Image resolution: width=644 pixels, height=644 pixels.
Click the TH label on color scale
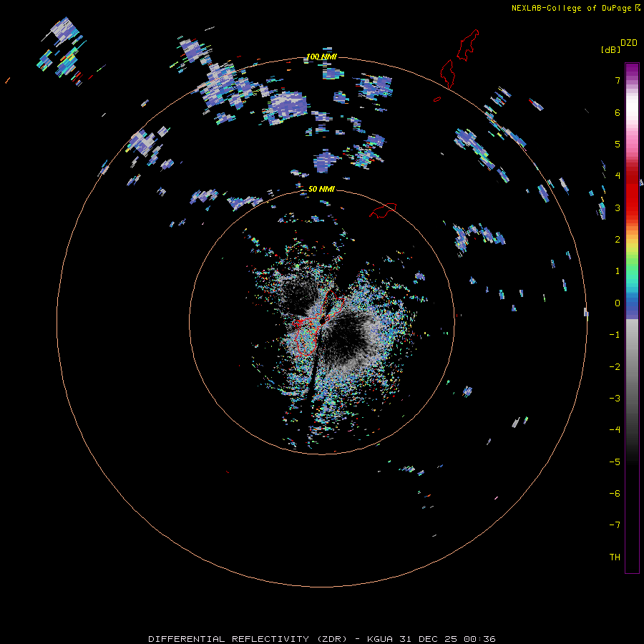pyautogui.click(x=615, y=557)
